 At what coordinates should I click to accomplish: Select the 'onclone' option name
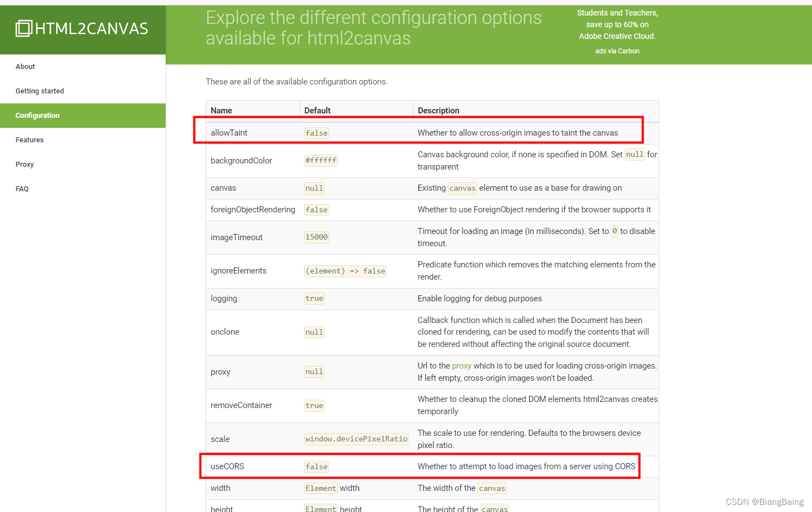(x=225, y=332)
